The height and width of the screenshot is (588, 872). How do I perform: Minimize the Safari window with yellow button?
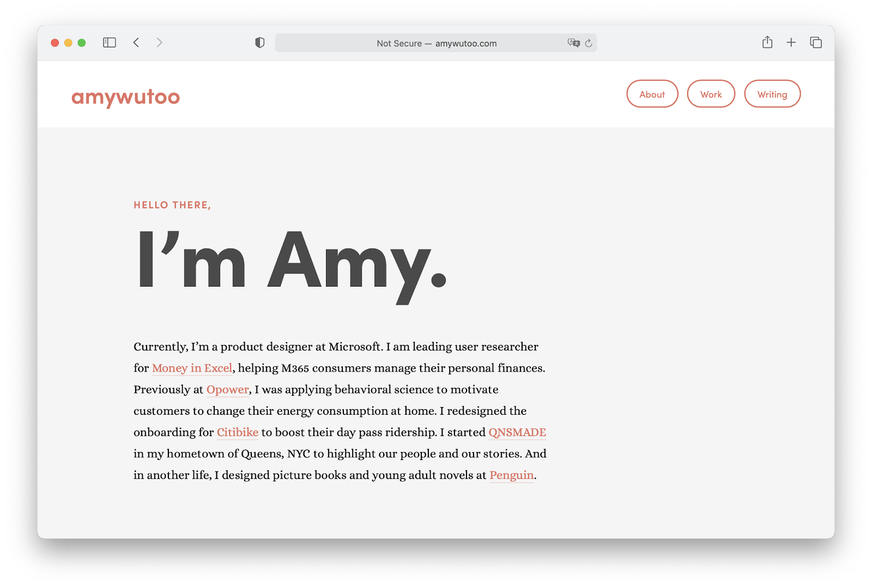click(x=68, y=43)
